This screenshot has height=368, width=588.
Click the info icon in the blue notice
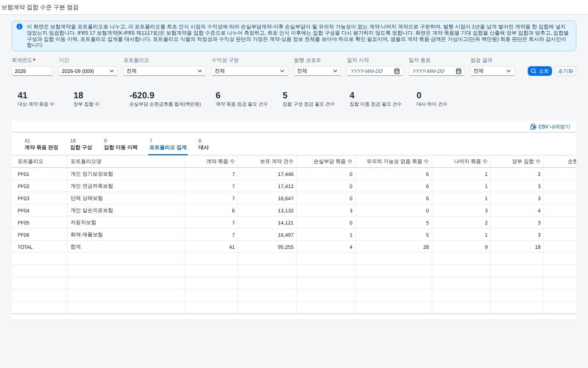19,26
